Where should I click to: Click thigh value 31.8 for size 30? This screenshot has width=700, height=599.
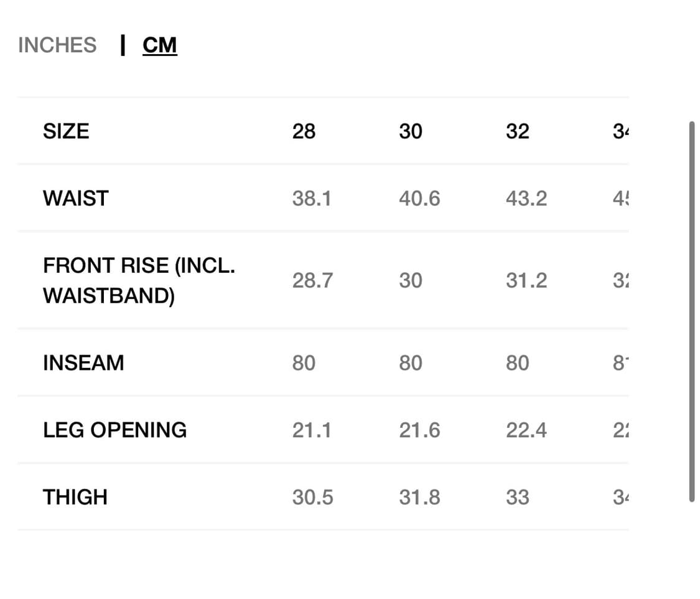tap(419, 498)
